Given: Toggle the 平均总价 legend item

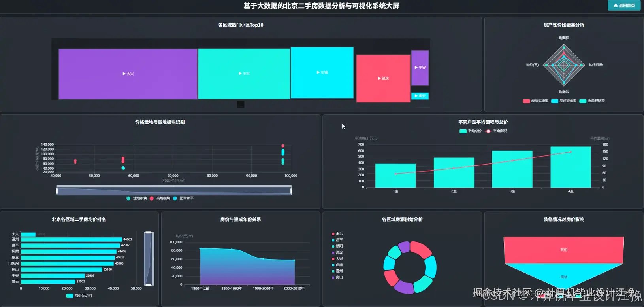Looking at the screenshot, I should [x=471, y=131].
